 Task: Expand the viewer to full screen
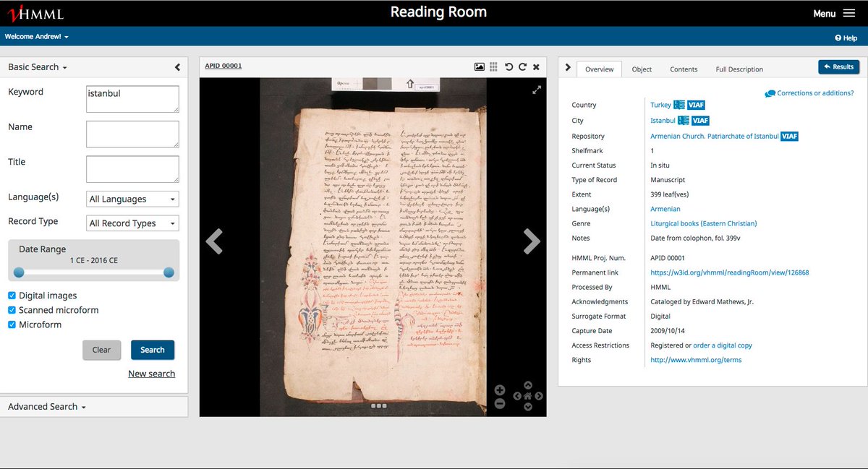tap(537, 90)
